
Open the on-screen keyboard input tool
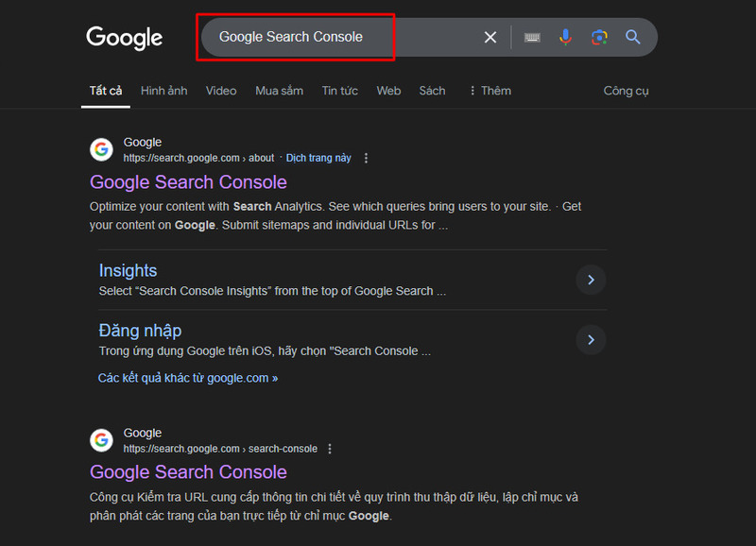click(532, 37)
